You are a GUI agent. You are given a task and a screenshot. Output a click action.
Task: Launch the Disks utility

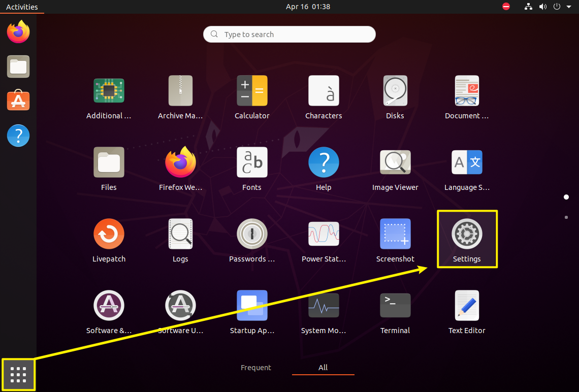395,97
